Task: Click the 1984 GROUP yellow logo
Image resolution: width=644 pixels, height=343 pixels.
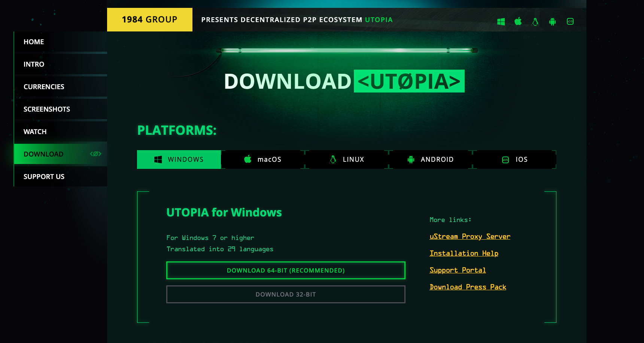Action: tap(150, 19)
